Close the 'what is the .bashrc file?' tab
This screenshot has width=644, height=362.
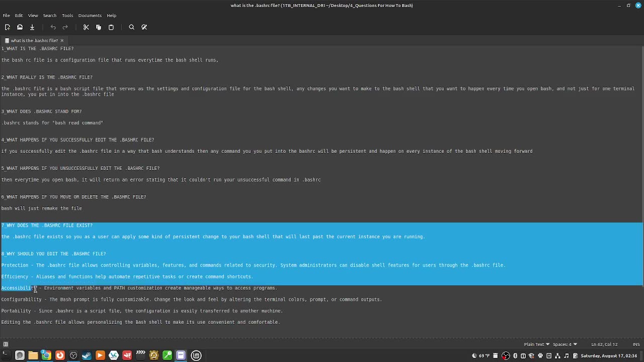click(62, 41)
